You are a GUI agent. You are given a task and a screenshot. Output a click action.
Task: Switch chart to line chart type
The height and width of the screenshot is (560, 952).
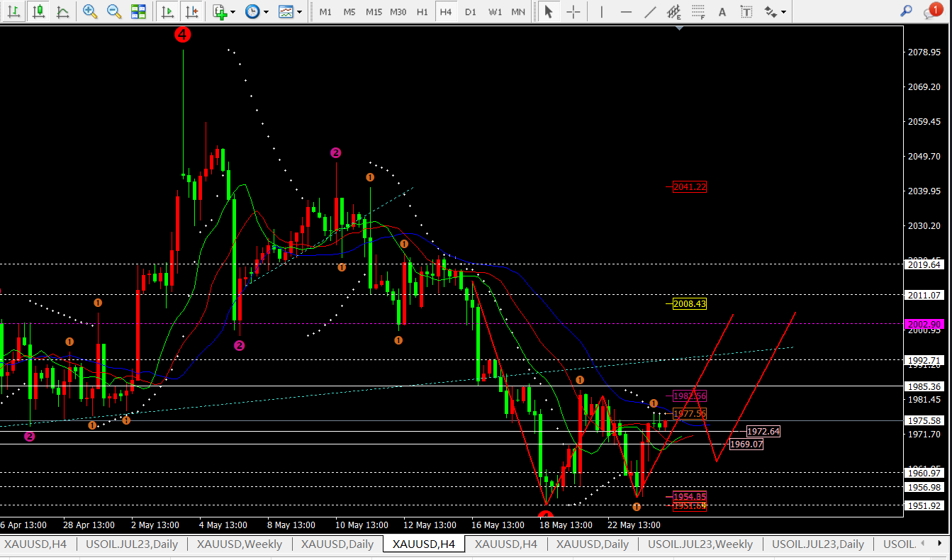tap(62, 11)
